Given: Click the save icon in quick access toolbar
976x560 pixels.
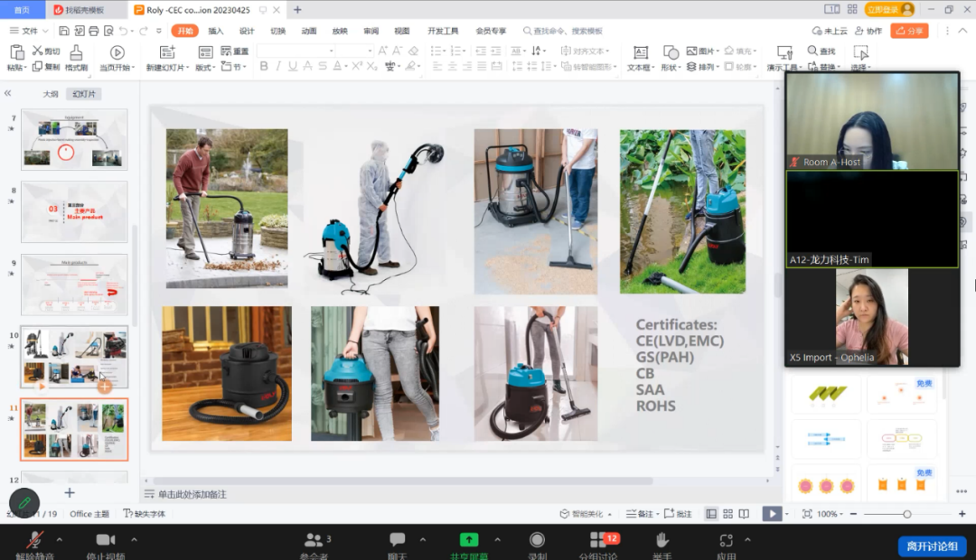Looking at the screenshot, I should click(62, 31).
